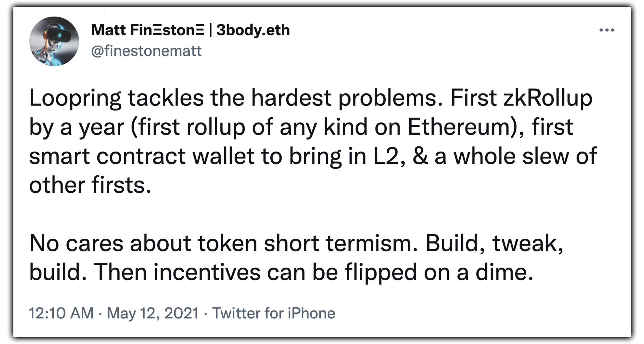Image resolution: width=644 pixels, height=344 pixels.
Task: Click the 'No cares about token' line
Action: coord(143,244)
